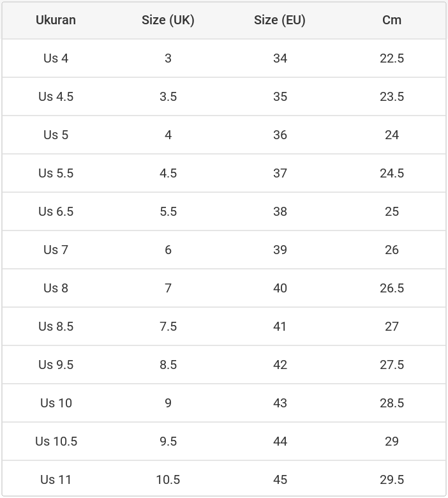
Task: Click UK size 10.5 cell
Action: coord(168,479)
